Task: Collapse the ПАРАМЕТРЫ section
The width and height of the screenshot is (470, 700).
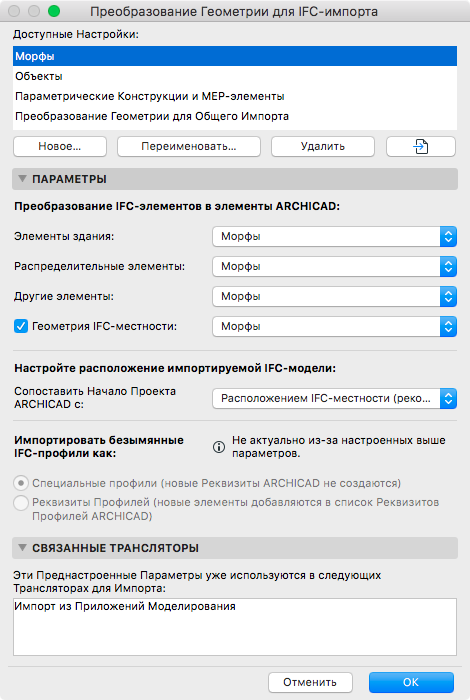Action: pos(22,179)
